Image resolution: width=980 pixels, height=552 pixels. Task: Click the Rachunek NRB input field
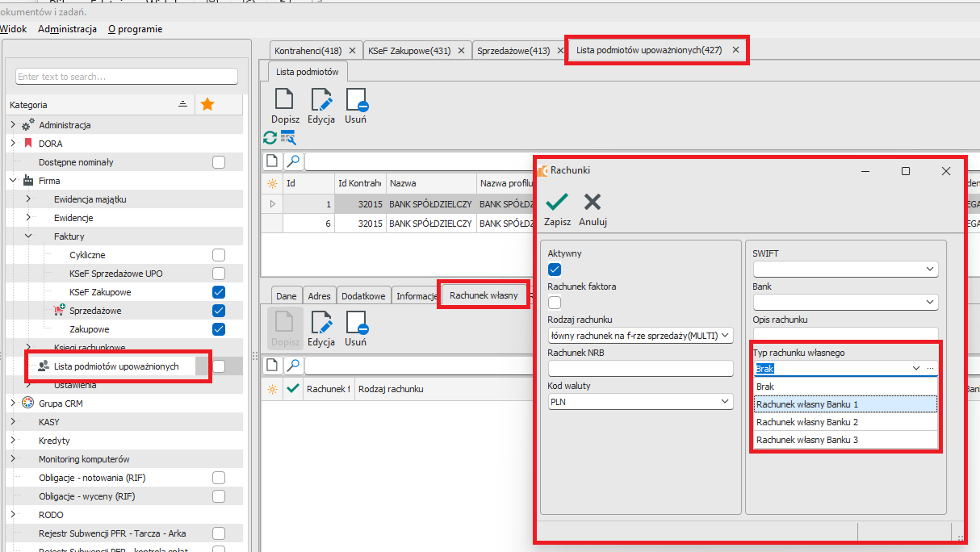[639, 368]
